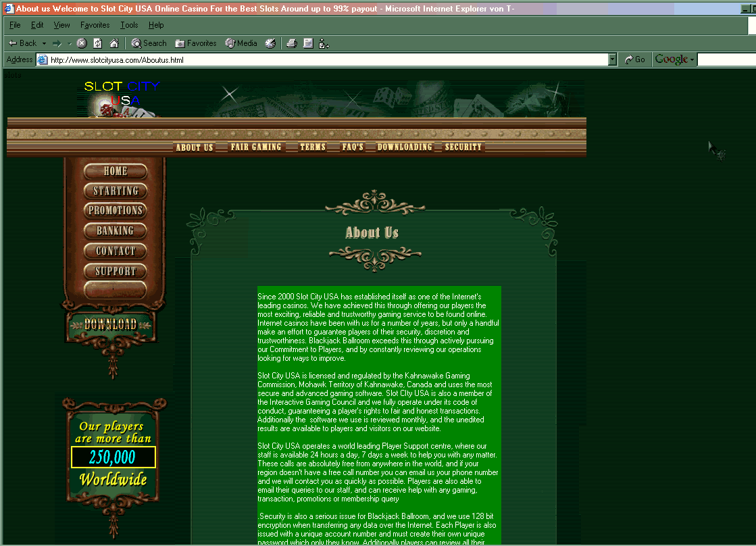Open the Help menu
The width and height of the screenshot is (756, 546).
[156, 25]
